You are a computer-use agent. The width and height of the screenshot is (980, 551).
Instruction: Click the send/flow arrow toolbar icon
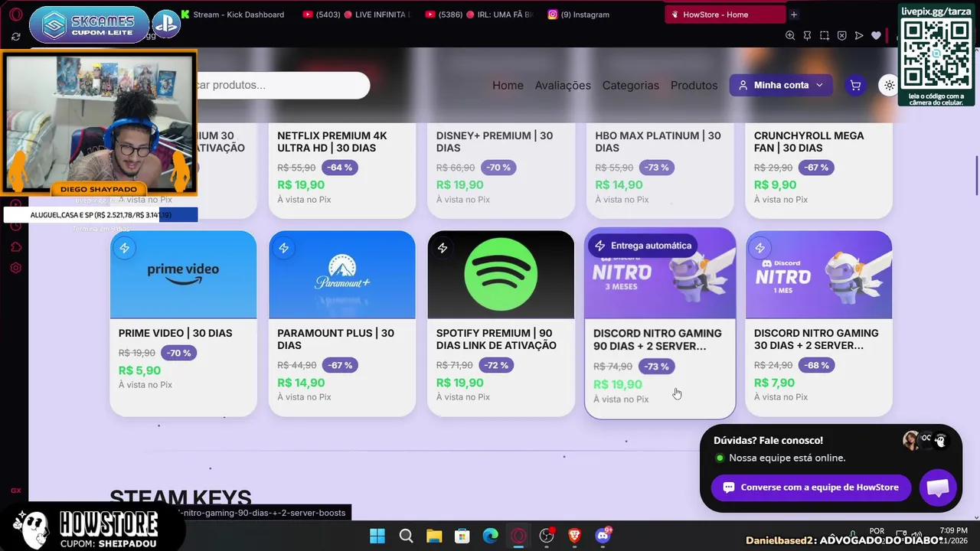pos(859,35)
